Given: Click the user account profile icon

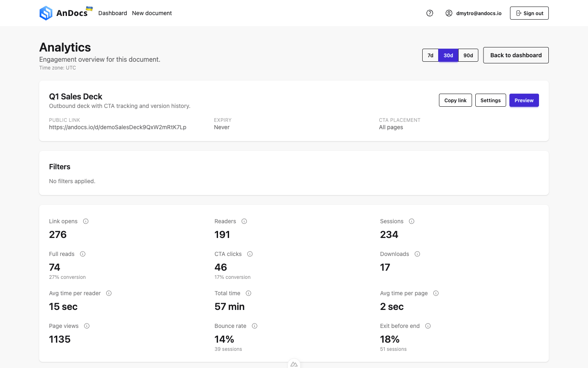Looking at the screenshot, I should coord(449,13).
